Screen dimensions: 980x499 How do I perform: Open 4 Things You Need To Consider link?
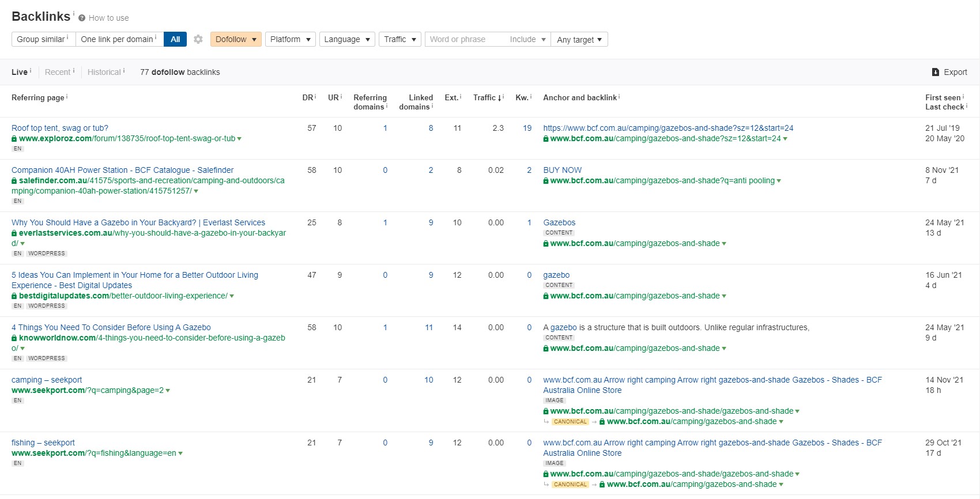coord(111,327)
